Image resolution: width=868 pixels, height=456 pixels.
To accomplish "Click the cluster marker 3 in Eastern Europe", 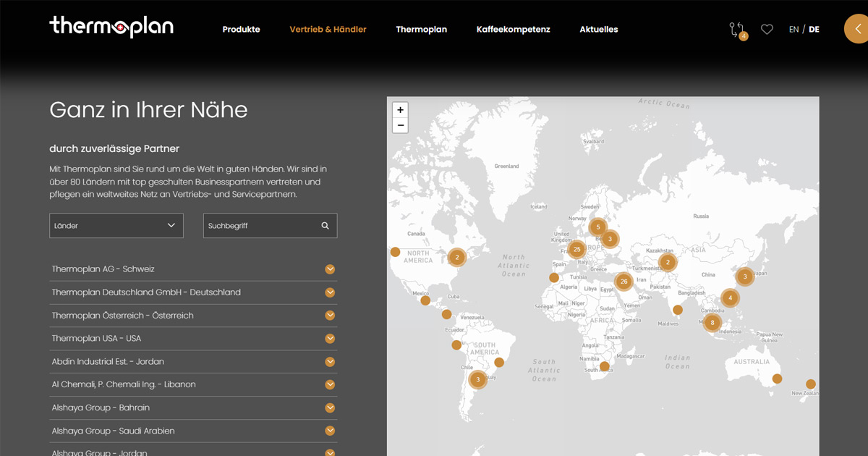I will [x=610, y=238].
